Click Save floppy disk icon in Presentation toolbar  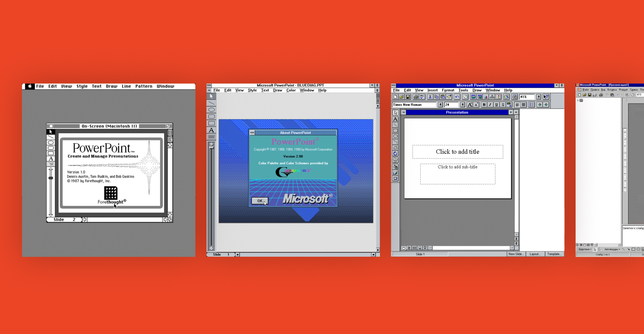pyautogui.click(x=408, y=97)
